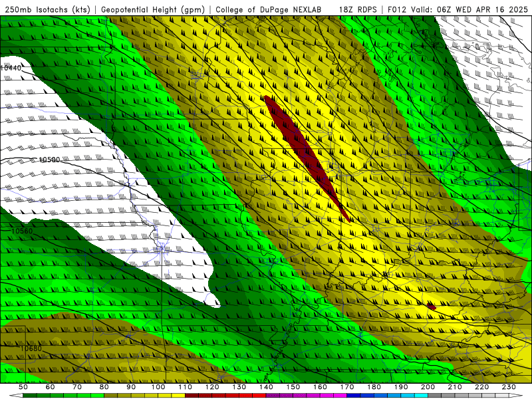
Task: Click the color bar label 170
Action: pos(347,387)
